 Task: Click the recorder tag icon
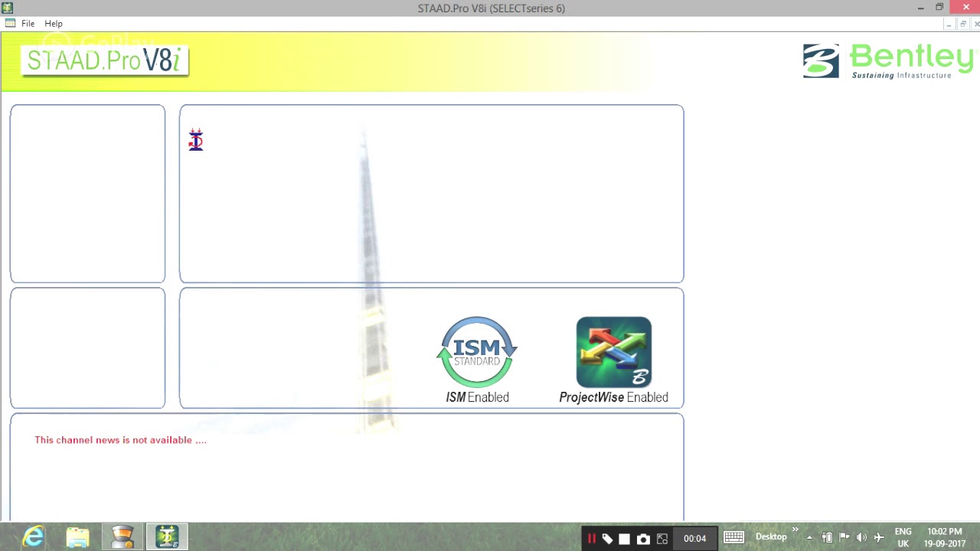click(x=607, y=539)
